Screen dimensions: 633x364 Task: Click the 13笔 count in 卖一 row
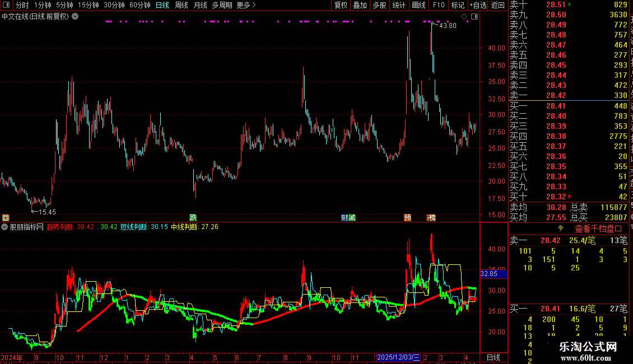coord(619,240)
